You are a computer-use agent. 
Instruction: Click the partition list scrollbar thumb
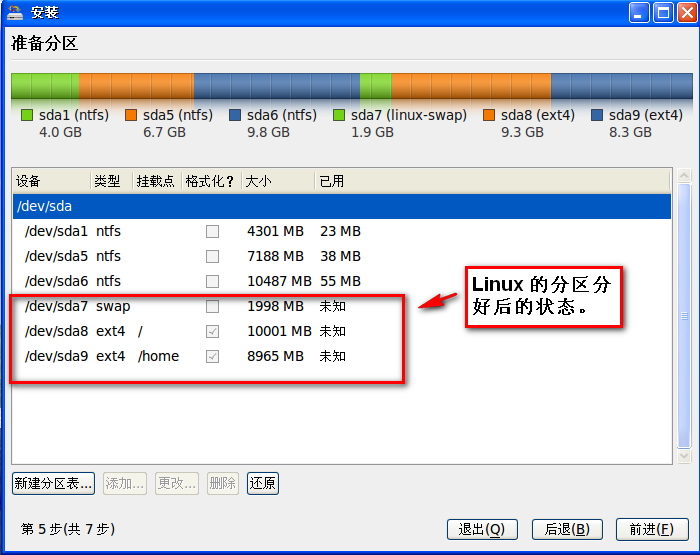684,316
